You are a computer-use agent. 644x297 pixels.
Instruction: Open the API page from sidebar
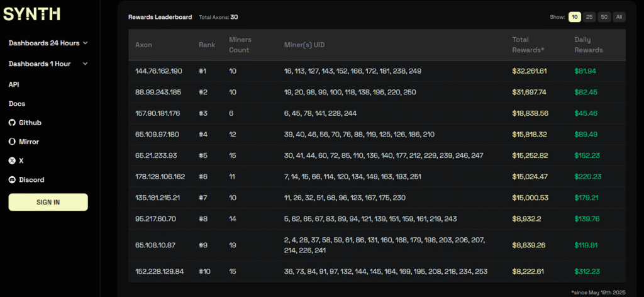coord(14,84)
